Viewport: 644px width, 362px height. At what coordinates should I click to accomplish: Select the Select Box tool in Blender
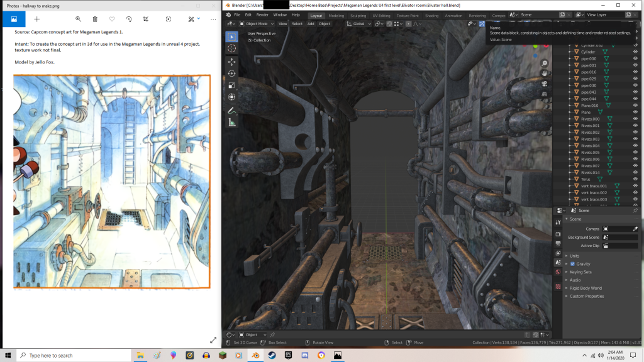[231, 36]
